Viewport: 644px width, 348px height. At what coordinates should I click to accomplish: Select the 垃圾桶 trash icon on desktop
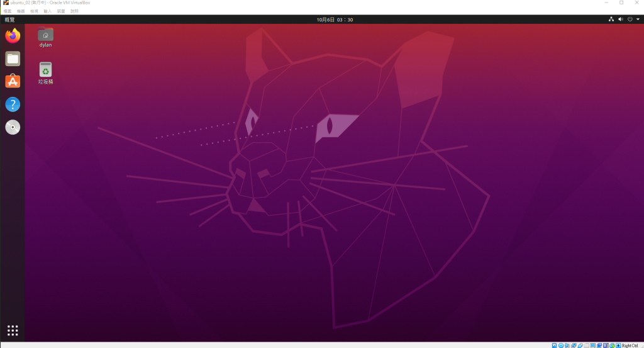tap(45, 73)
